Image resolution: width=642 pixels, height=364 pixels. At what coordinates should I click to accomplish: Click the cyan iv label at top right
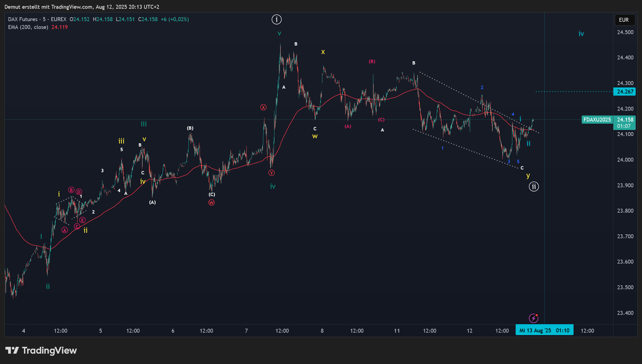(x=581, y=34)
